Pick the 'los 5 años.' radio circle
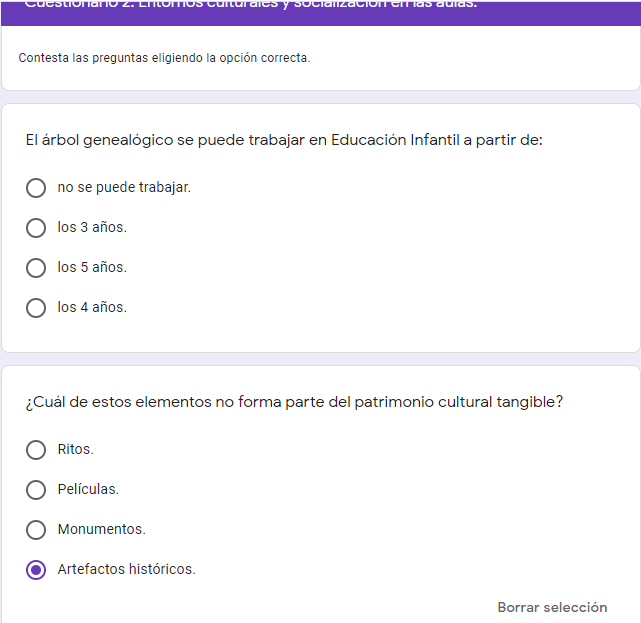 coord(36,268)
